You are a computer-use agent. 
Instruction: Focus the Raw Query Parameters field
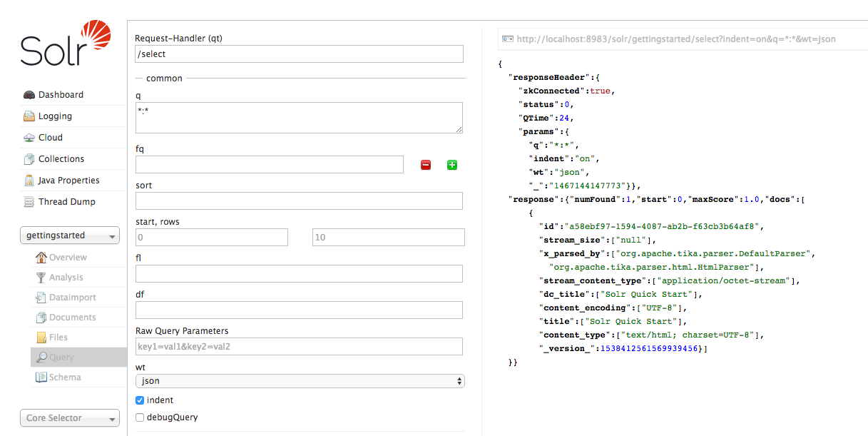coord(299,347)
